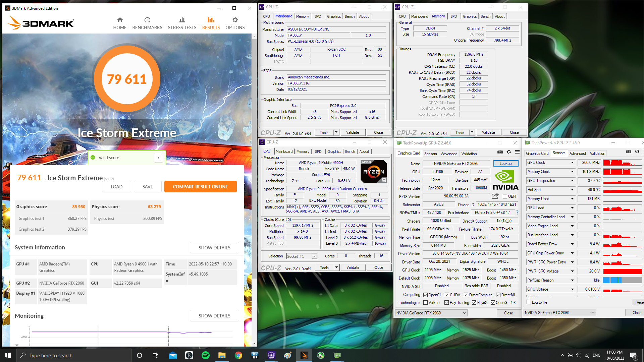Open Tools dropdown arrow in CPU-Z Mainboard window
This screenshot has height=362, width=644.
pos(336,132)
